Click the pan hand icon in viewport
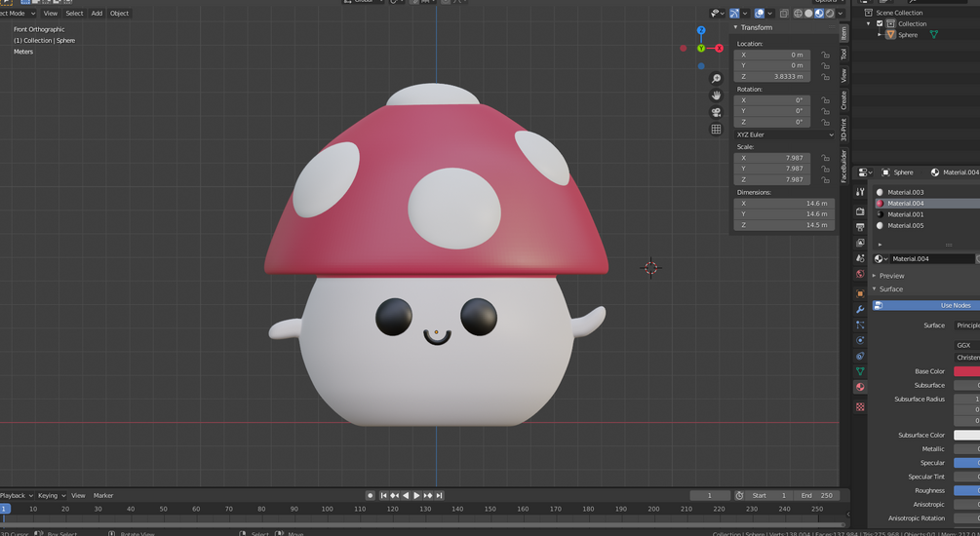The image size is (980, 536). tap(716, 96)
